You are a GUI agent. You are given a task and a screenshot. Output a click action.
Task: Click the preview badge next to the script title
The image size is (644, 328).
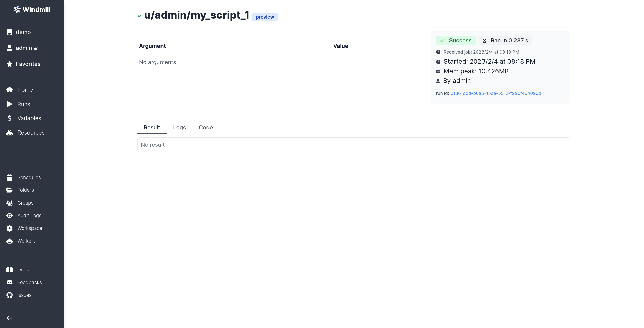pos(265,17)
